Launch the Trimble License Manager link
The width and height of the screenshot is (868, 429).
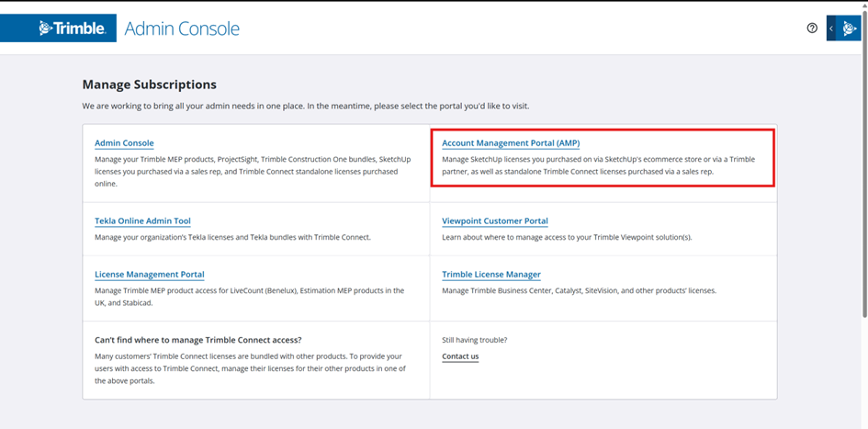490,275
